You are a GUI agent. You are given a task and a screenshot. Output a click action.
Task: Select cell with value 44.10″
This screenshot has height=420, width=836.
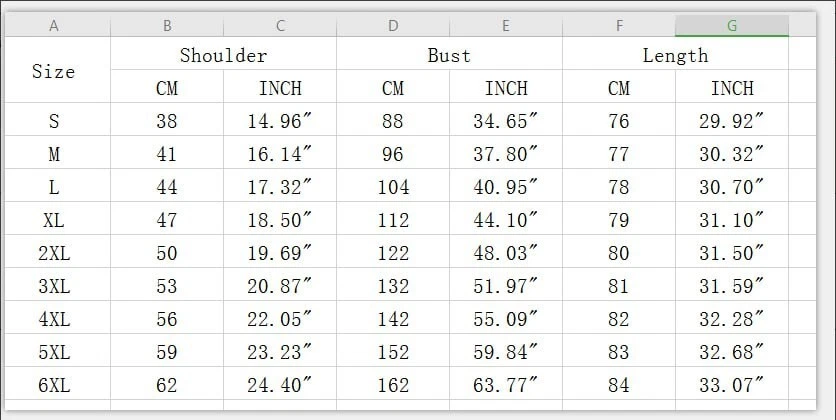[x=506, y=220]
